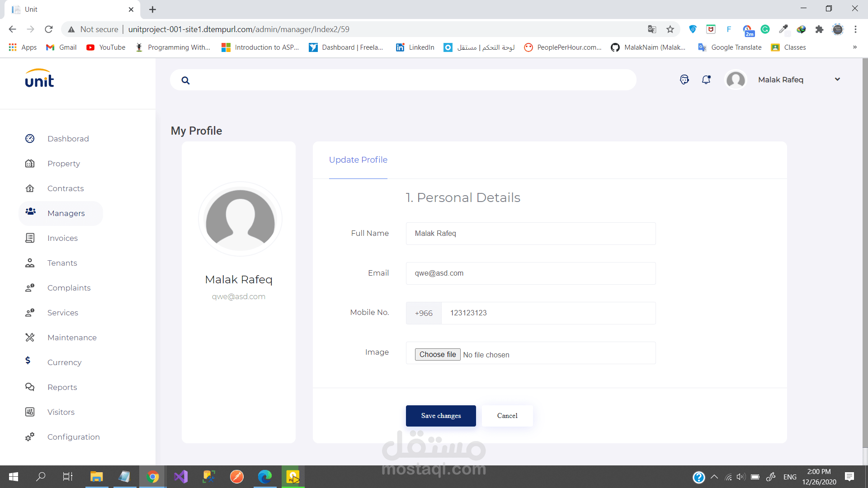868x488 pixels.
Task: Expand the Malak Rafeq user dropdown
Action: (837, 80)
